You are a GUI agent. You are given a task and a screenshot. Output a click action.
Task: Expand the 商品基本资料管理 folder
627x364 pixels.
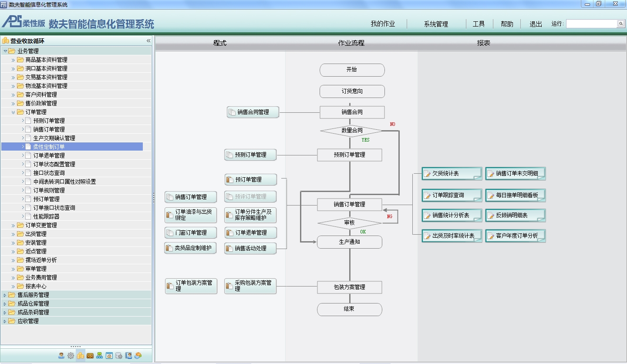point(13,60)
